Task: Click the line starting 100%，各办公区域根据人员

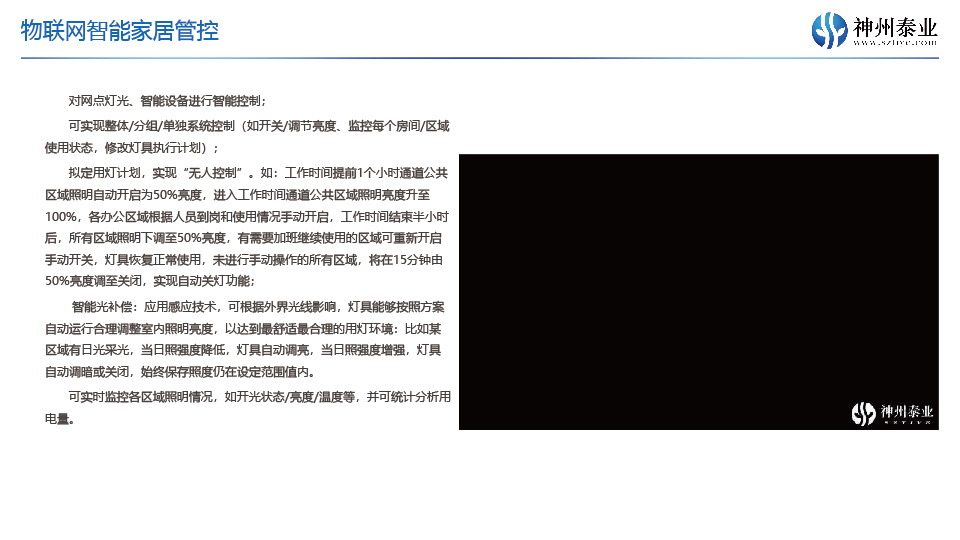Action: (x=247, y=217)
